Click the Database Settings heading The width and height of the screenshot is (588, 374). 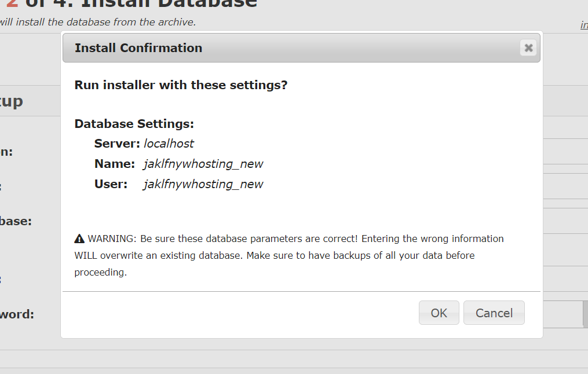pyautogui.click(x=134, y=124)
